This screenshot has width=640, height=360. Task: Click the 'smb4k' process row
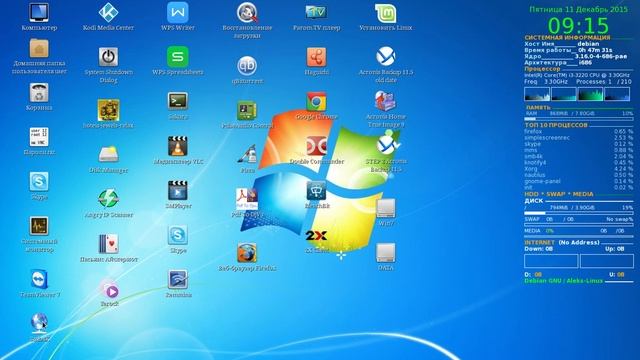578,156
